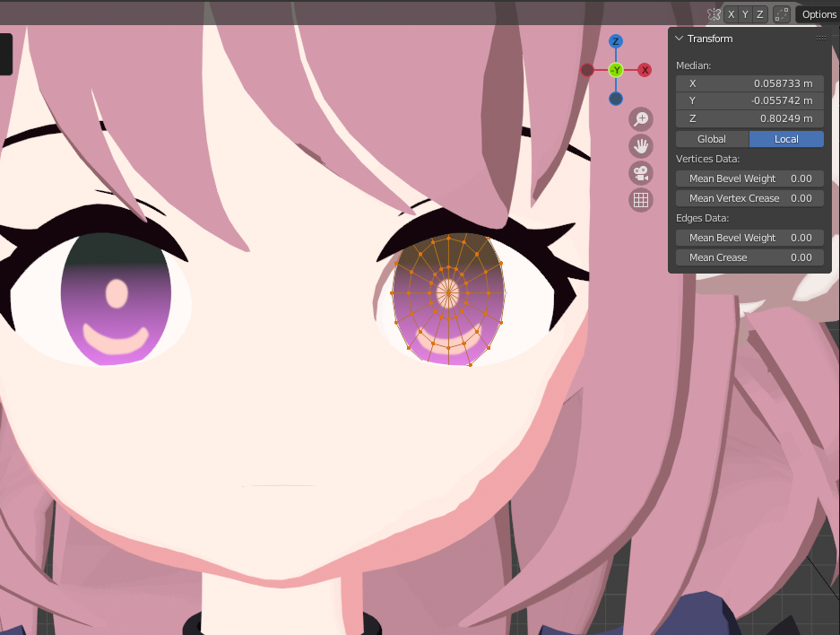Toggle X axis mirror in header
The width and height of the screenshot is (840, 635).
click(x=732, y=14)
